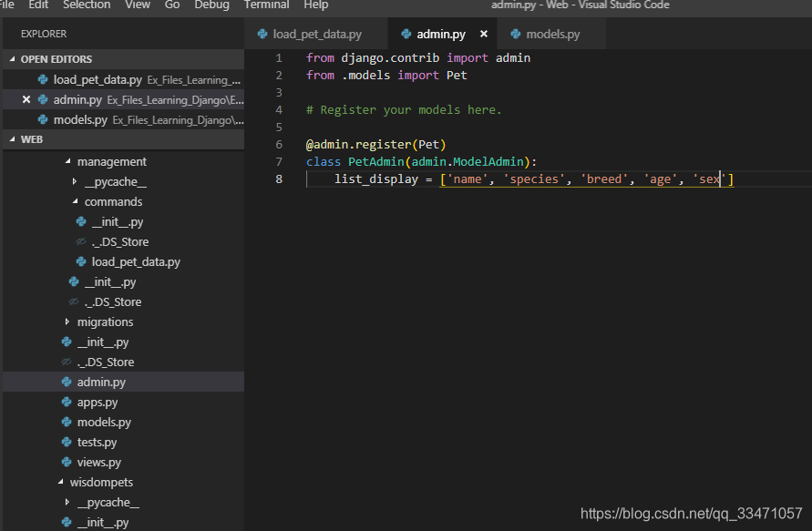Select admin.py in the file tree
The image size is (812, 531).
123,382
